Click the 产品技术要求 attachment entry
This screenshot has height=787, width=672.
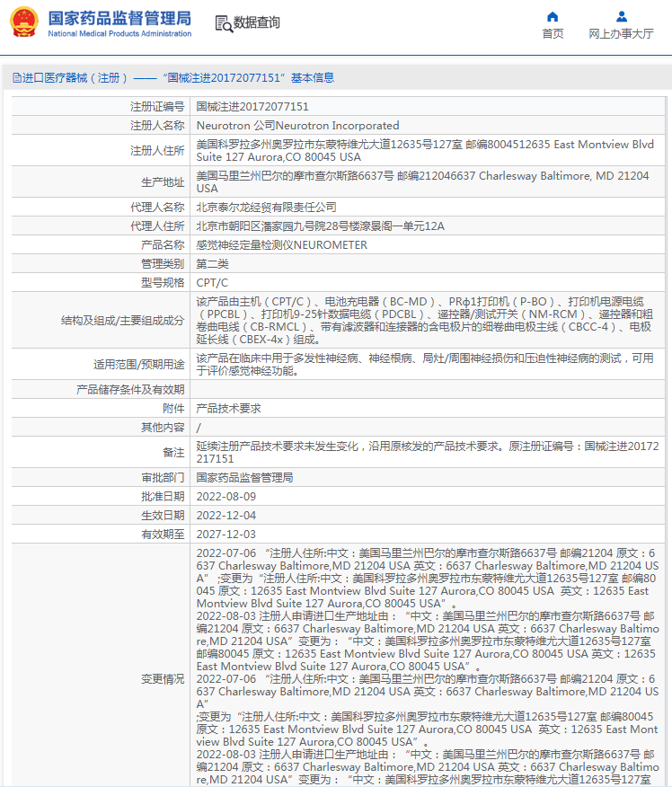(x=228, y=408)
